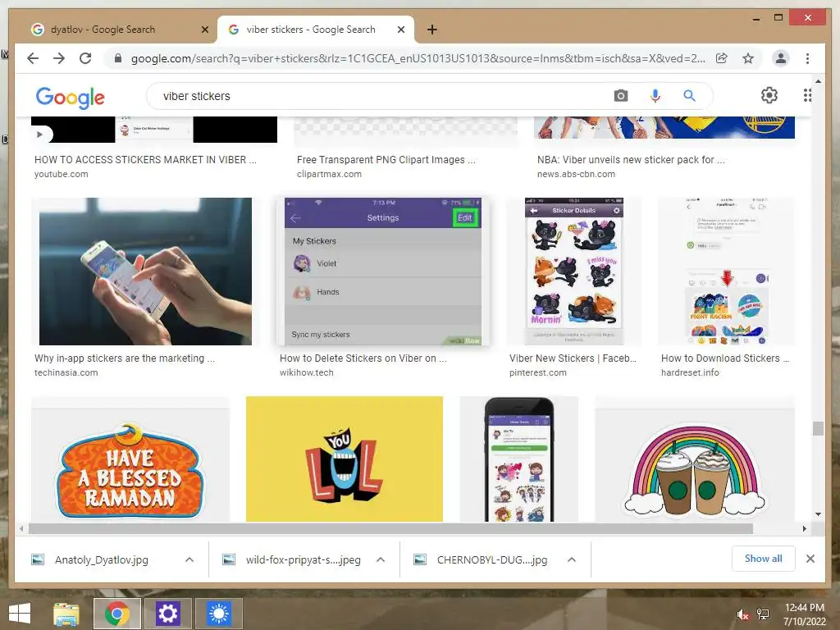Go forward in browser history
840x630 pixels.
pos(59,58)
